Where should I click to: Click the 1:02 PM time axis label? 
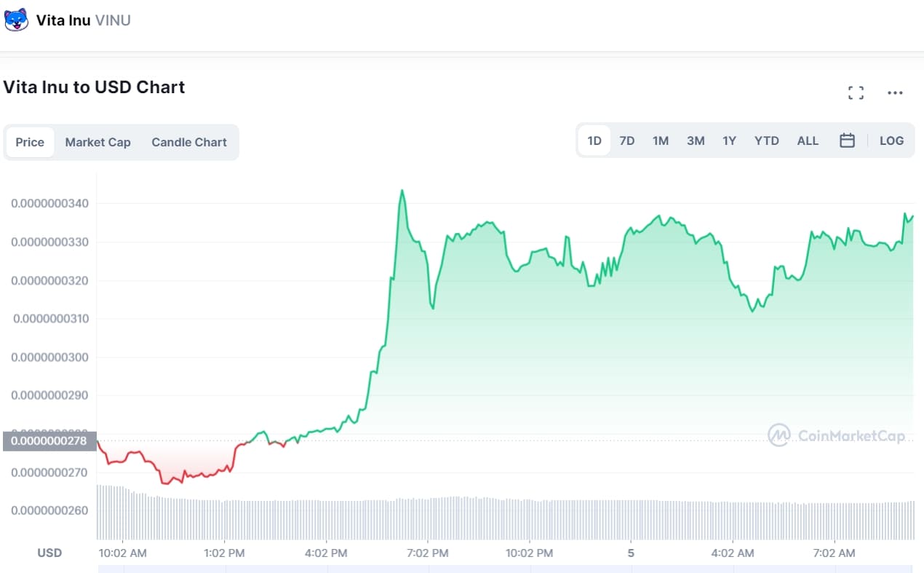(x=224, y=553)
